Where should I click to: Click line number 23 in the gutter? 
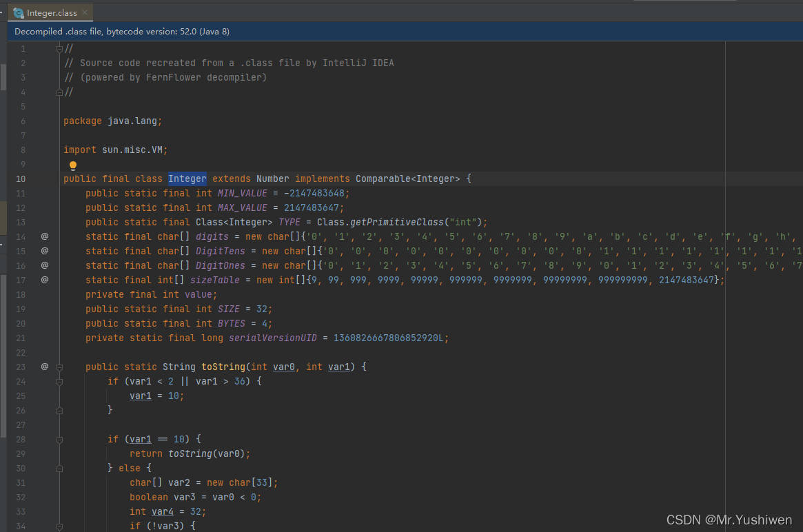(21, 367)
